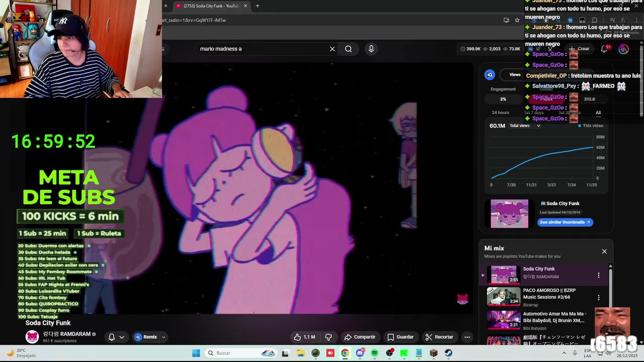Select the Soda City Funk browser tab
Image resolution: width=644 pixels, height=362 pixels.
211,6
